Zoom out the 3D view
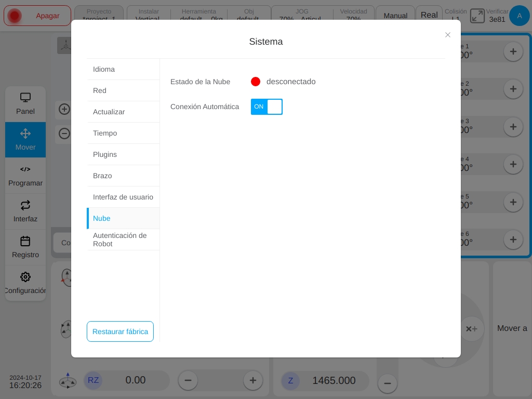The height and width of the screenshot is (399, 532). 64,134
